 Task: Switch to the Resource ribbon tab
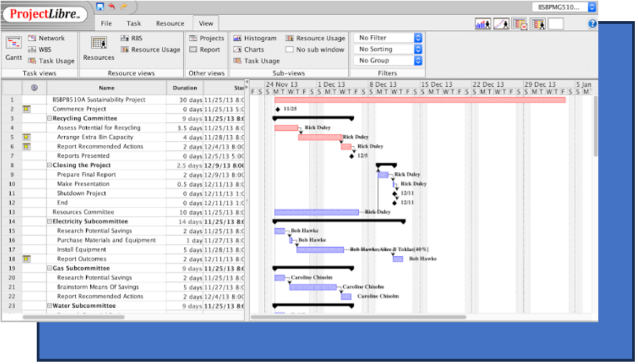point(170,24)
